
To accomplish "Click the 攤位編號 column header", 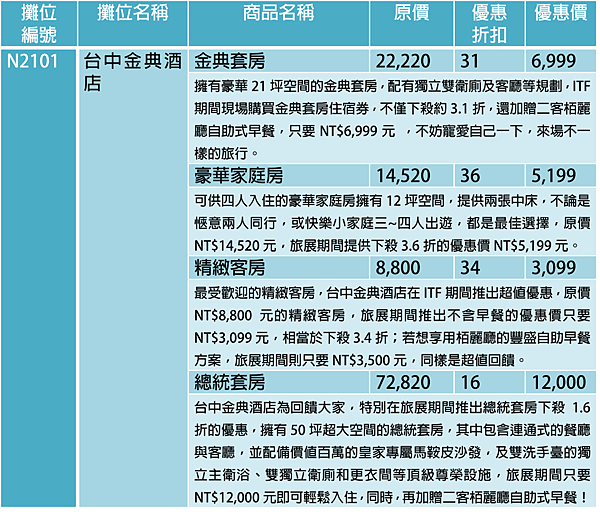I will click(39, 23).
